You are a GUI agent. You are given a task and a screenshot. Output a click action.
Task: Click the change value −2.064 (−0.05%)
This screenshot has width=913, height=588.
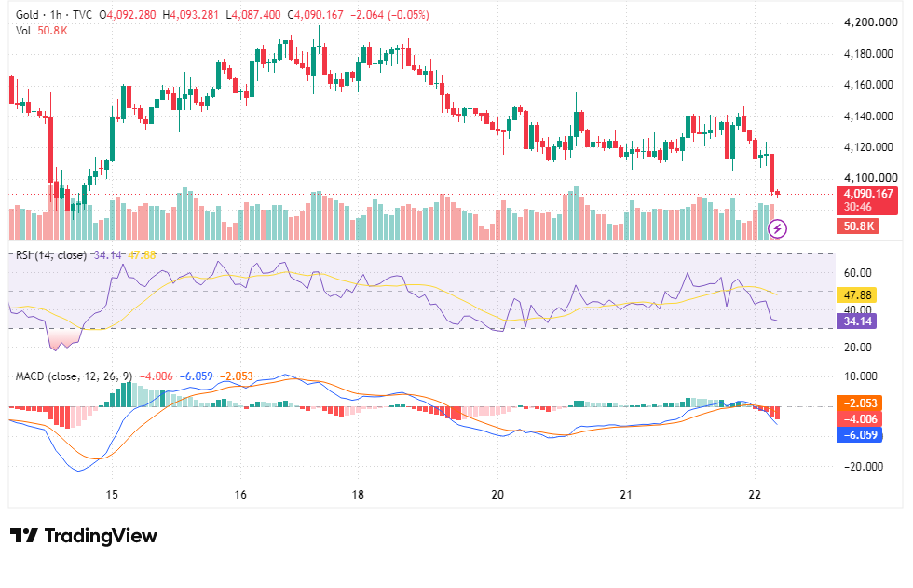coord(389,15)
